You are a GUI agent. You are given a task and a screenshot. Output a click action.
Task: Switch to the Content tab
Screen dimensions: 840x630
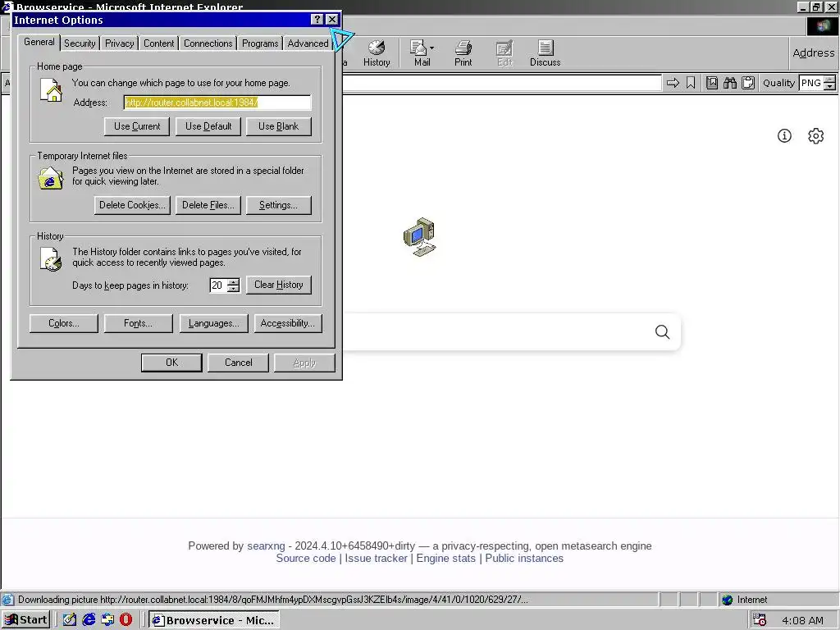pos(158,43)
